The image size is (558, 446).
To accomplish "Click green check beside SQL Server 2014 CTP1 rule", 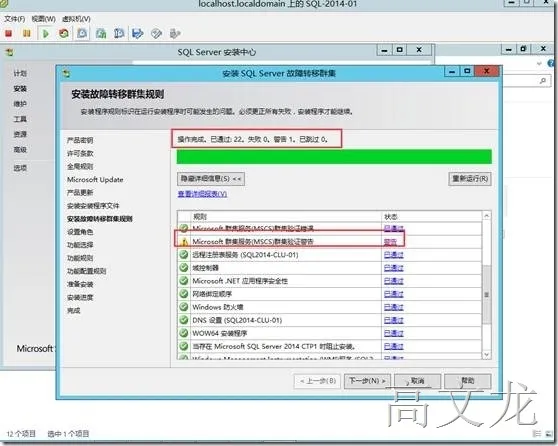I will point(184,346).
